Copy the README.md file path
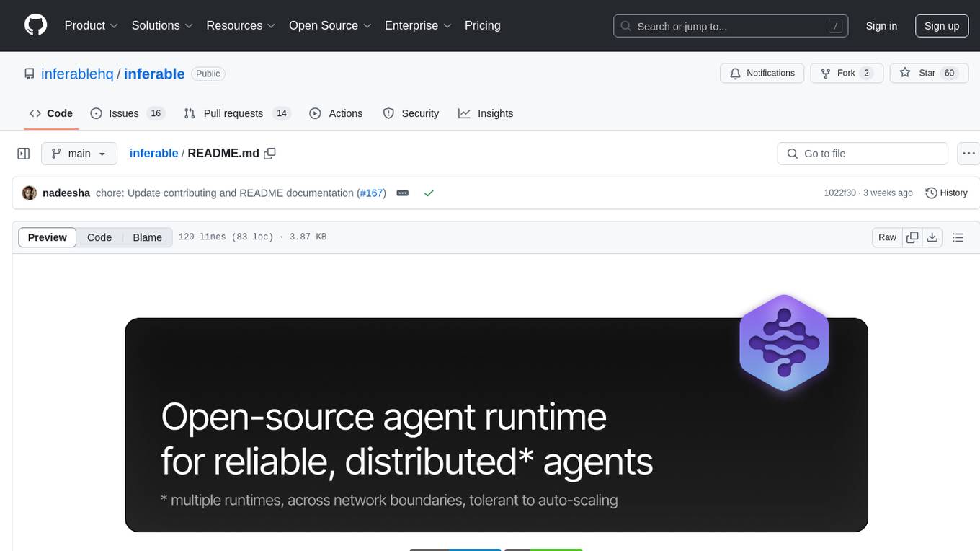Image resolution: width=980 pixels, height=551 pixels. point(270,153)
